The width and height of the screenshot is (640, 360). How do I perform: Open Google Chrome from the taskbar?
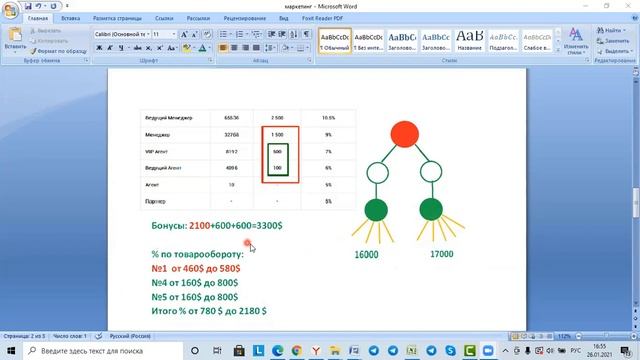coord(297,351)
